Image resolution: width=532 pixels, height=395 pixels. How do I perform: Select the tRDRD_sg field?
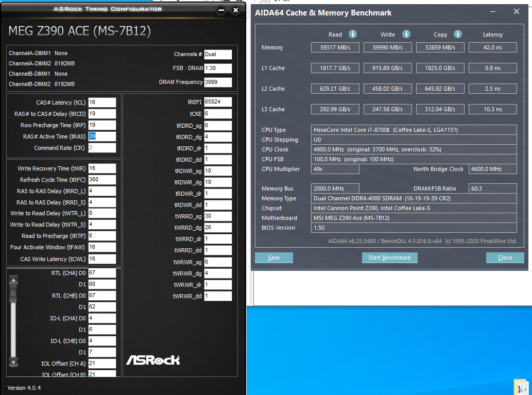pos(218,126)
